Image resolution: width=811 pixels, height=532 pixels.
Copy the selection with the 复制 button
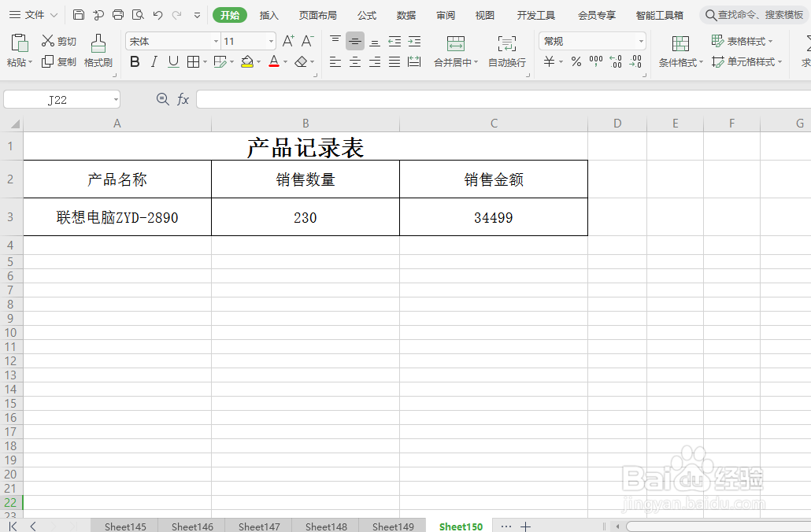pyautogui.click(x=59, y=61)
